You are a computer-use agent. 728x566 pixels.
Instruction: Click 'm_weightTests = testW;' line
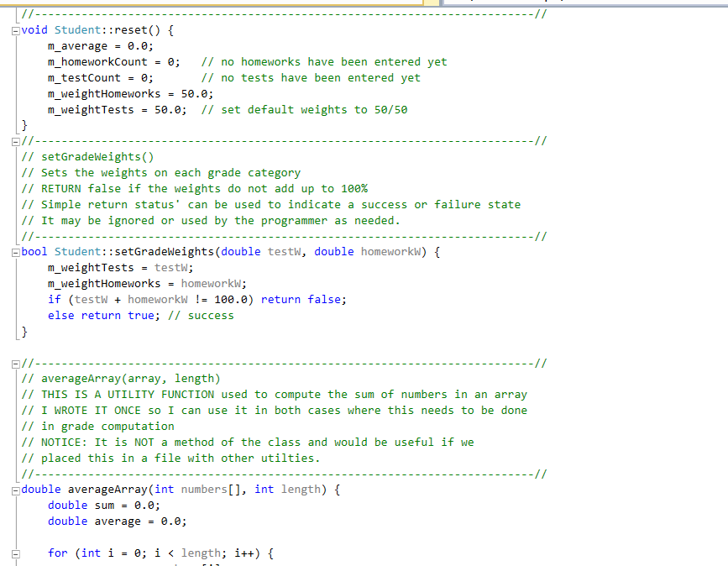120,267
